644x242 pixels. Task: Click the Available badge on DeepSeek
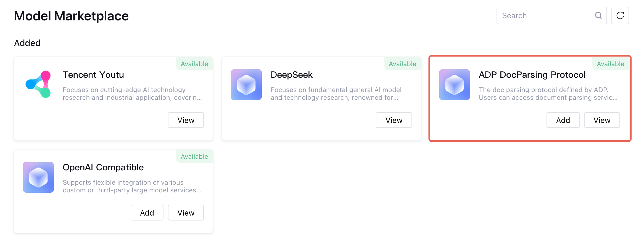pyautogui.click(x=402, y=64)
